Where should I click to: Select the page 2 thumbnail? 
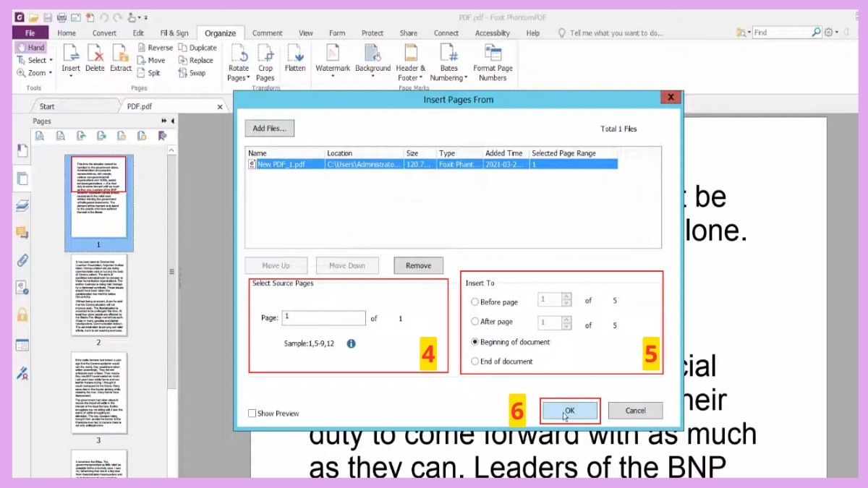[x=99, y=295]
